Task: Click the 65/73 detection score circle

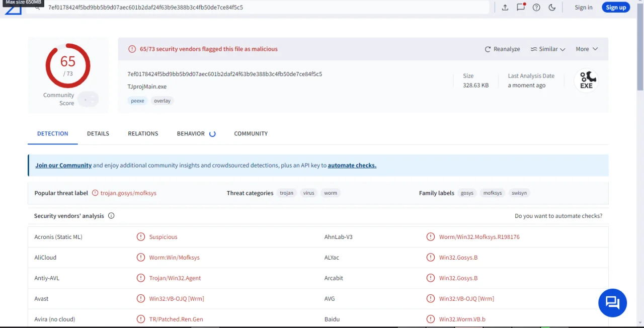Action: pos(68,65)
